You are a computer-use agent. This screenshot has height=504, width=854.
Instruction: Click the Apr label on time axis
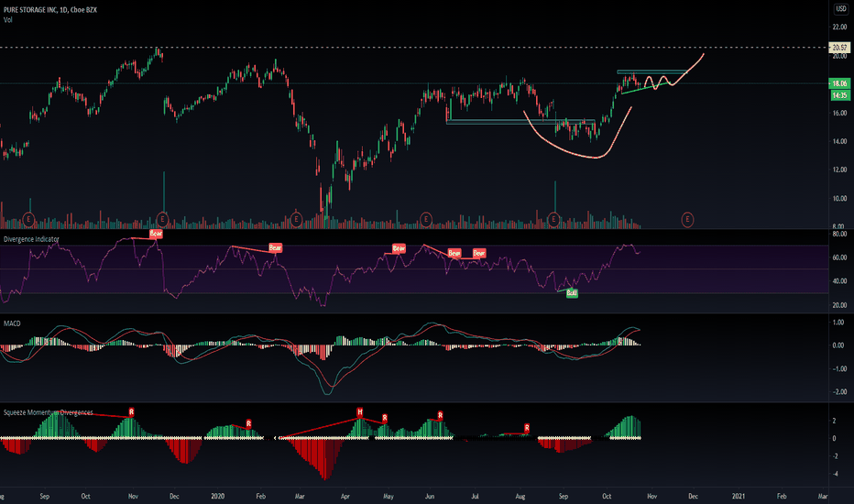click(345, 497)
